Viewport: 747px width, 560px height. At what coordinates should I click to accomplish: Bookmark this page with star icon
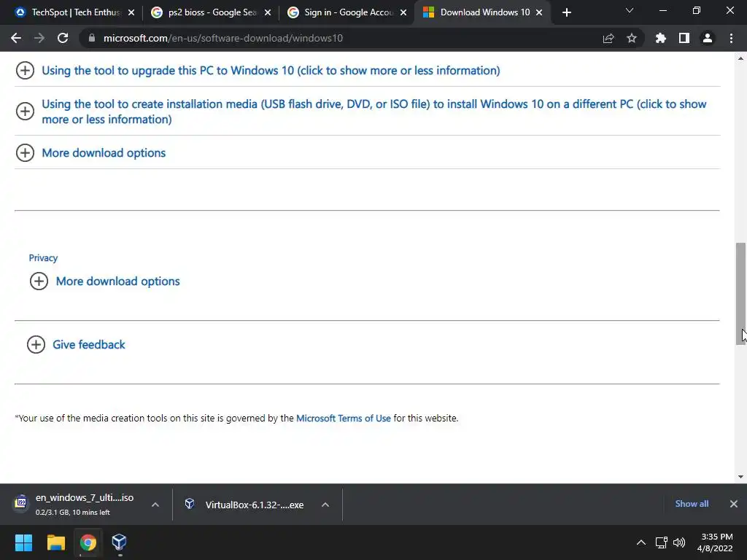632,38
